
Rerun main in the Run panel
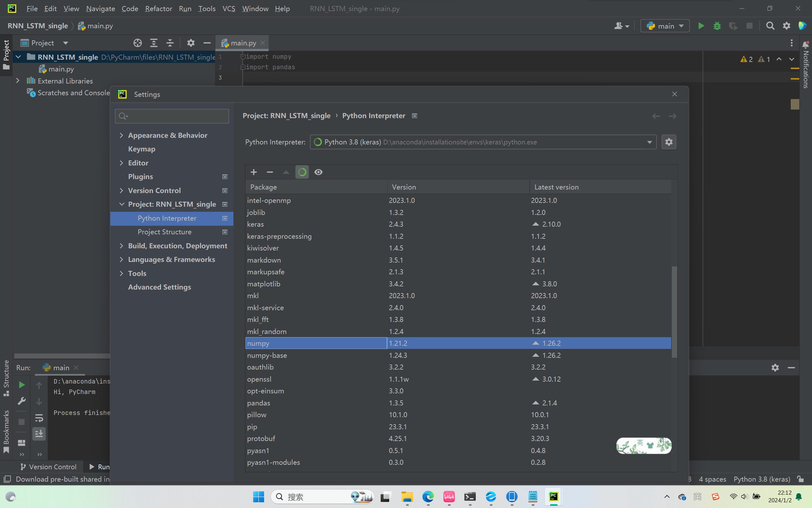point(22,385)
